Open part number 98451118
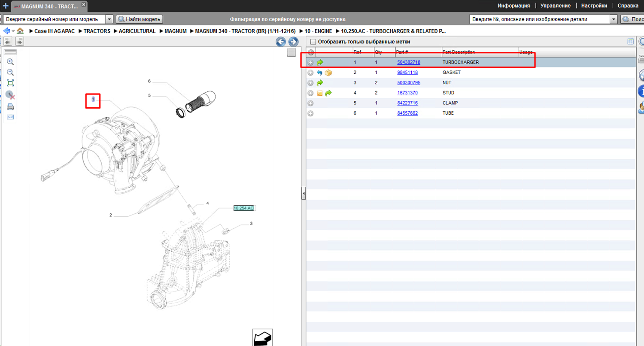This screenshot has height=346, width=644. click(x=407, y=73)
